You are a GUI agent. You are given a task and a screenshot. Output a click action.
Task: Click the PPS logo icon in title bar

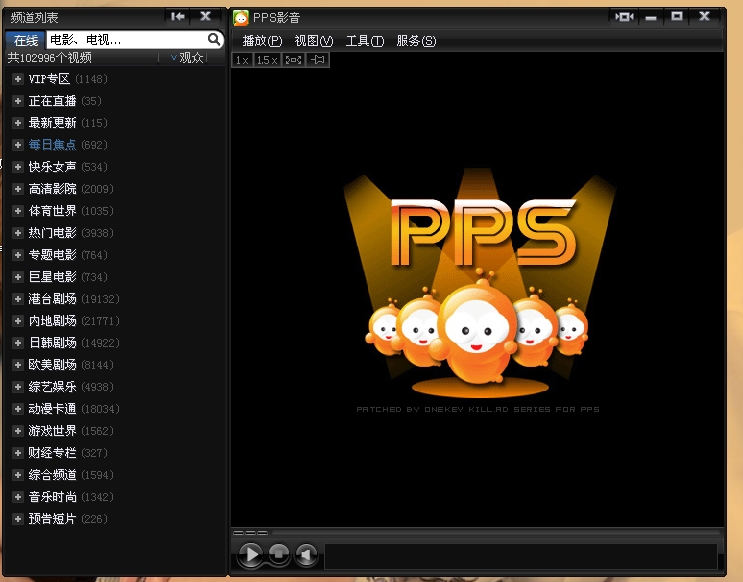coord(241,18)
